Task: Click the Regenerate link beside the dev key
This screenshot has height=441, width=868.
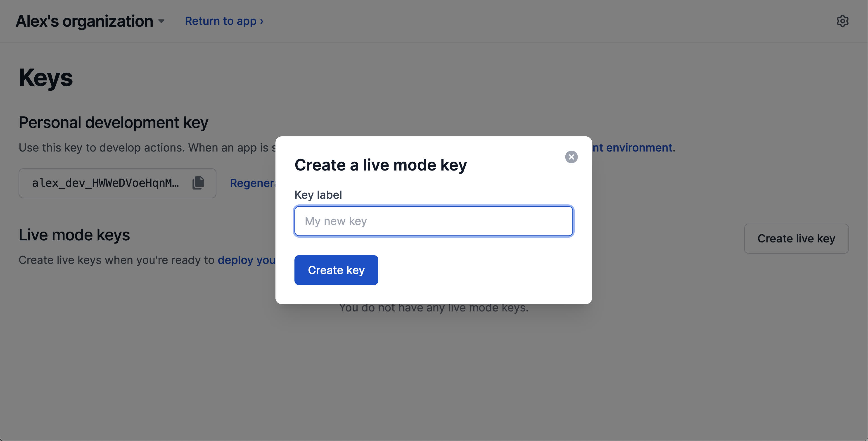Action: tap(252, 183)
